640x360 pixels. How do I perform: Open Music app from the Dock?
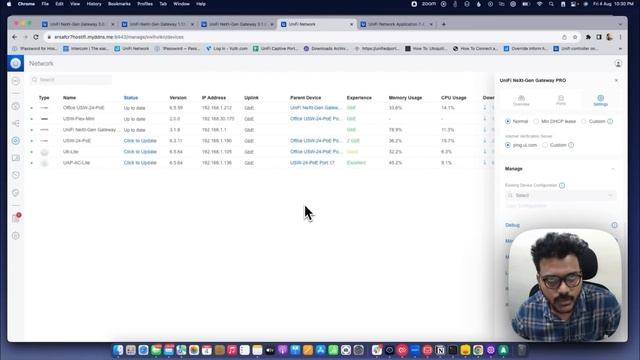click(232, 350)
